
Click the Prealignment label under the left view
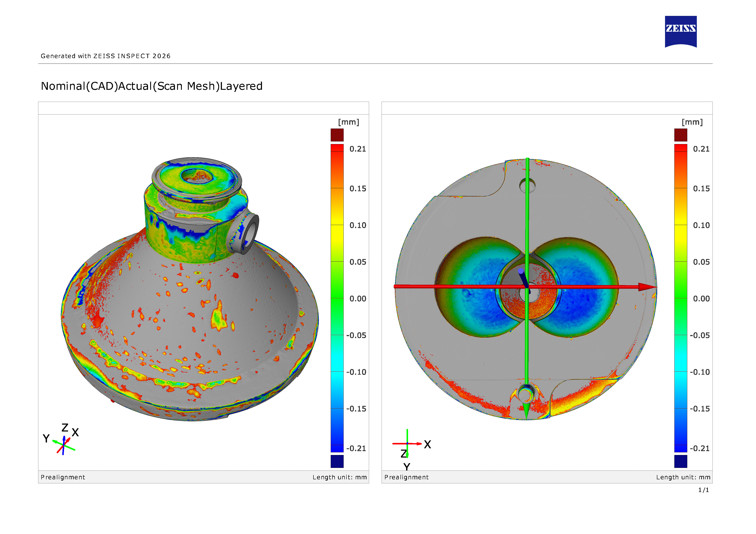pos(63,477)
